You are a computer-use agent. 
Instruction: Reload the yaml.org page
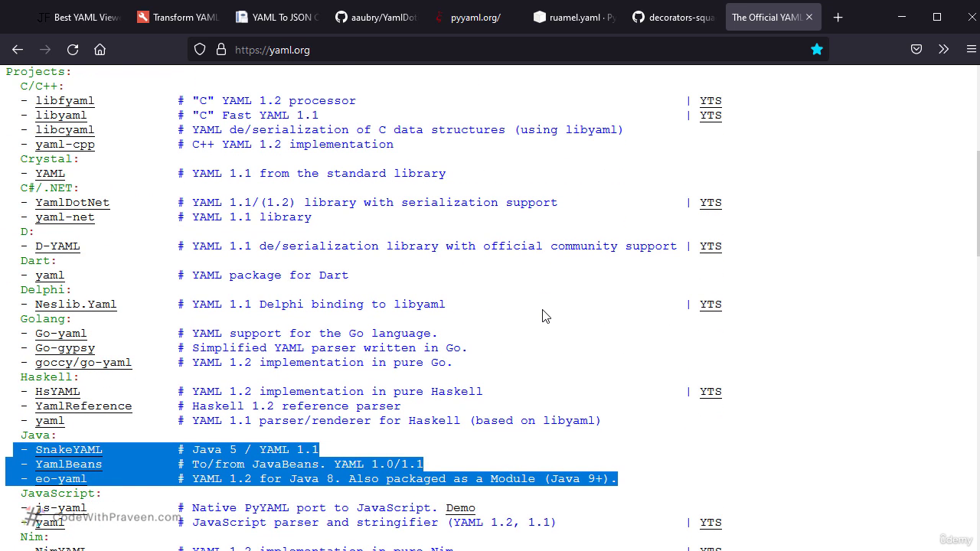(73, 50)
